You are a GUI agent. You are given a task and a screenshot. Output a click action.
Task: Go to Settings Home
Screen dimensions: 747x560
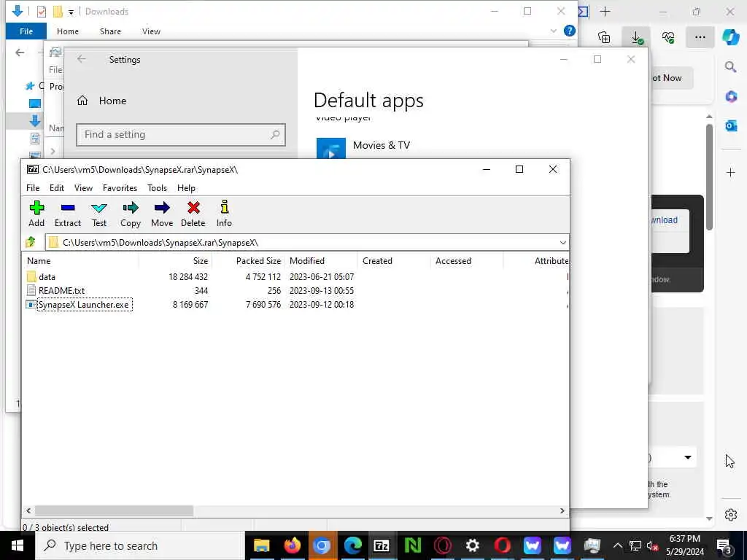pos(102,101)
